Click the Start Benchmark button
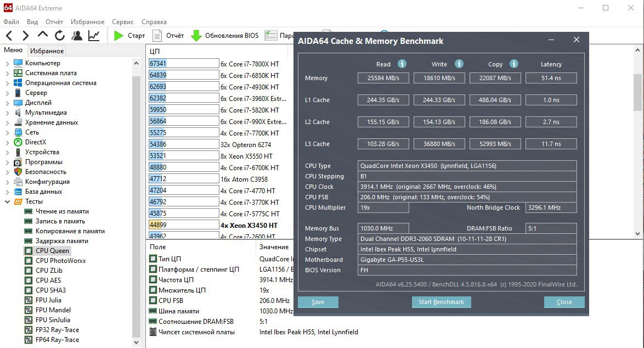 [441, 302]
